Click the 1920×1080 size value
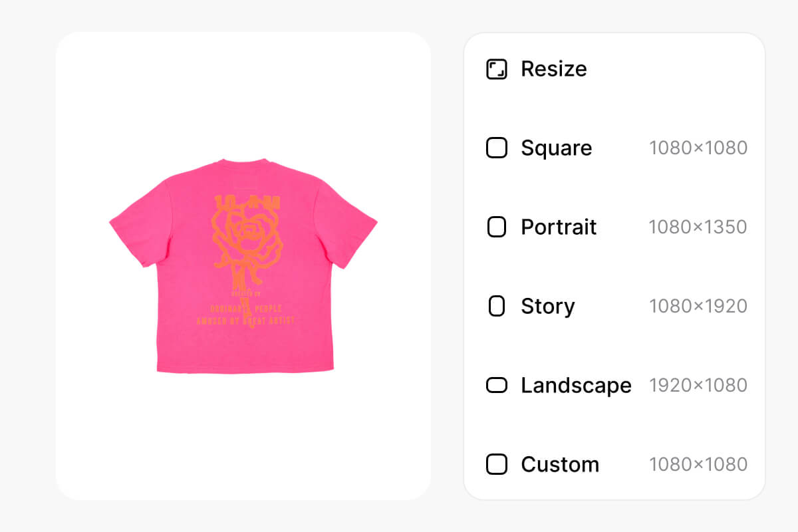Image resolution: width=798 pixels, height=532 pixels. tap(699, 385)
